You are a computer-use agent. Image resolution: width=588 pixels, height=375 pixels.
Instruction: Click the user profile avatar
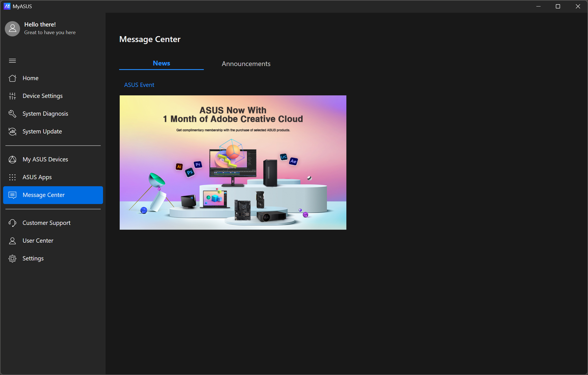[x=12, y=28]
